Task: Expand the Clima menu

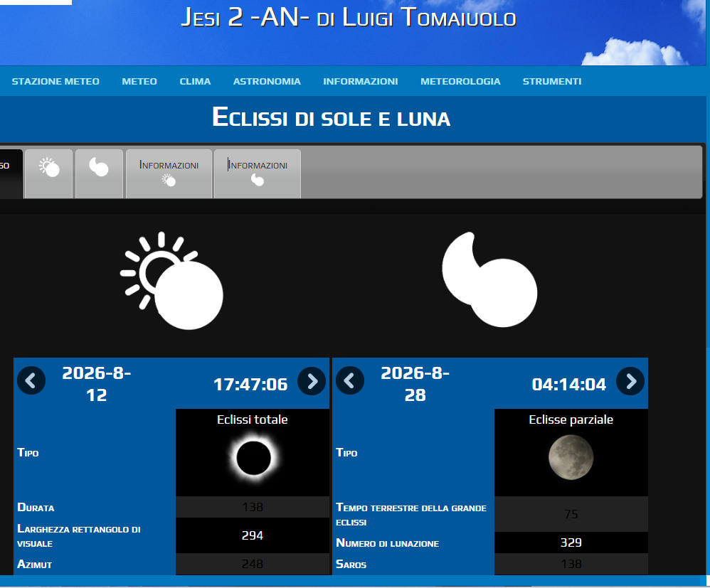Action: point(195,82)
